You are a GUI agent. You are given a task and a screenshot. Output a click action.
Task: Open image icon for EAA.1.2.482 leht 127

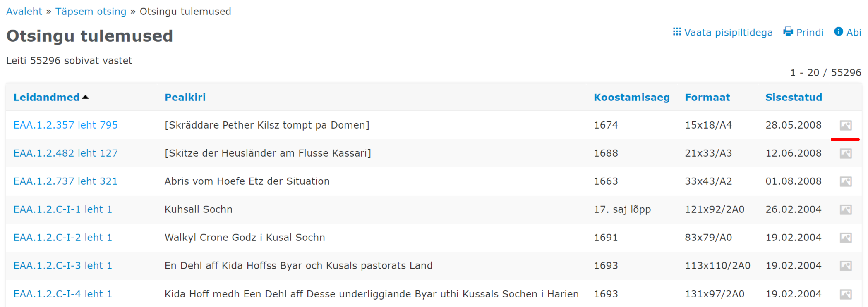[845, 153]
